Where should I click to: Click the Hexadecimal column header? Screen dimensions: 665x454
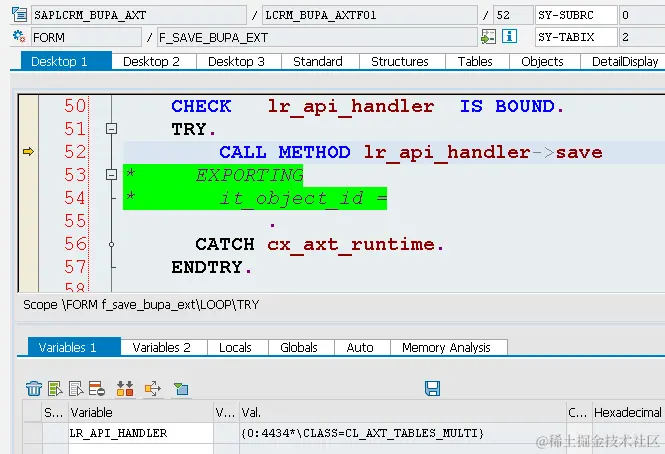pyautogui.click(x=629, y=412)
